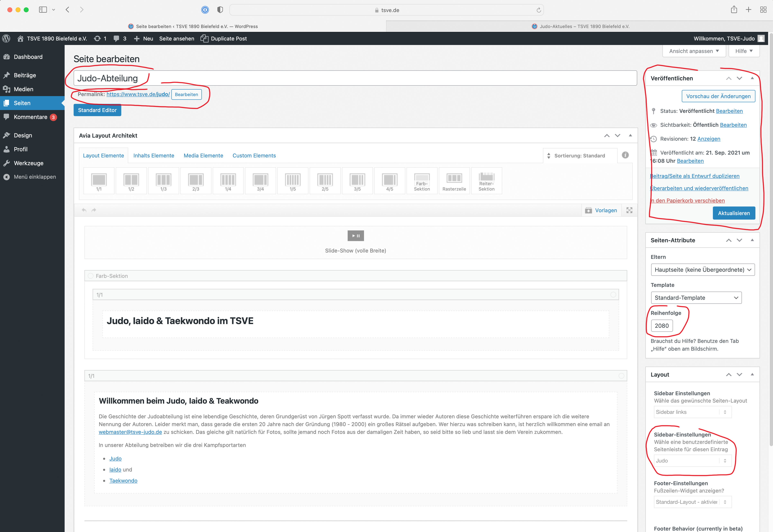Screen dimensions: 773x532
Task: Click the Slide-Show element icon
Action: 356,236
